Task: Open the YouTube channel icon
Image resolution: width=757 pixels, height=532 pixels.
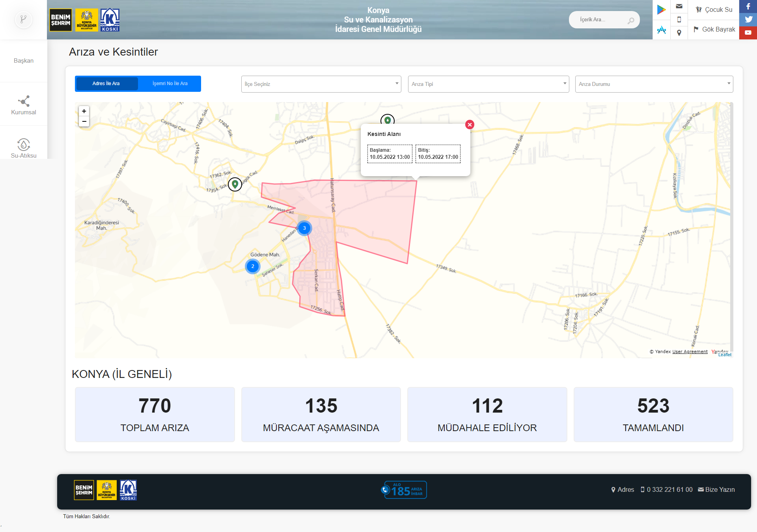Action: 748,33
